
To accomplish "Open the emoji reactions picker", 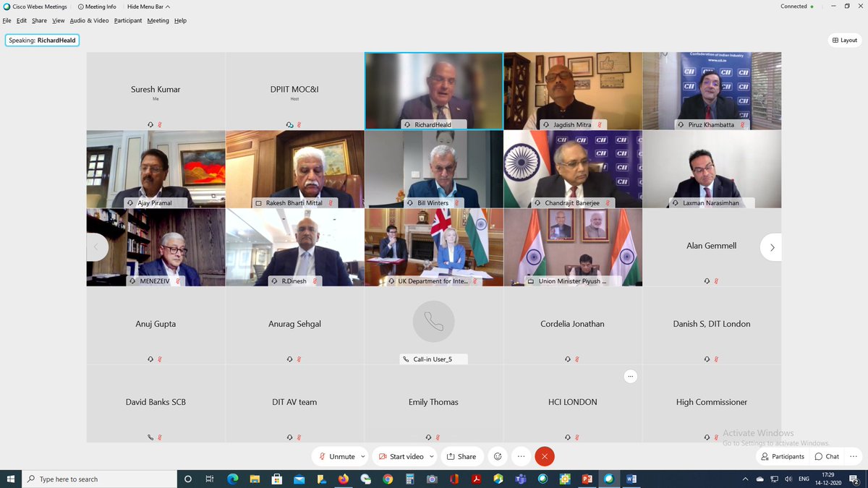I will 498,456.
